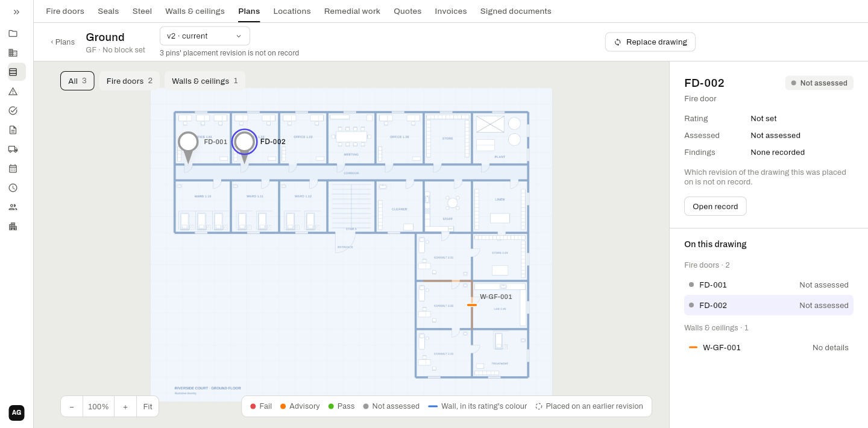Viewport: 868px width, 428px height.
Task: Click the Open record button
Action: (x=715, y=206)
